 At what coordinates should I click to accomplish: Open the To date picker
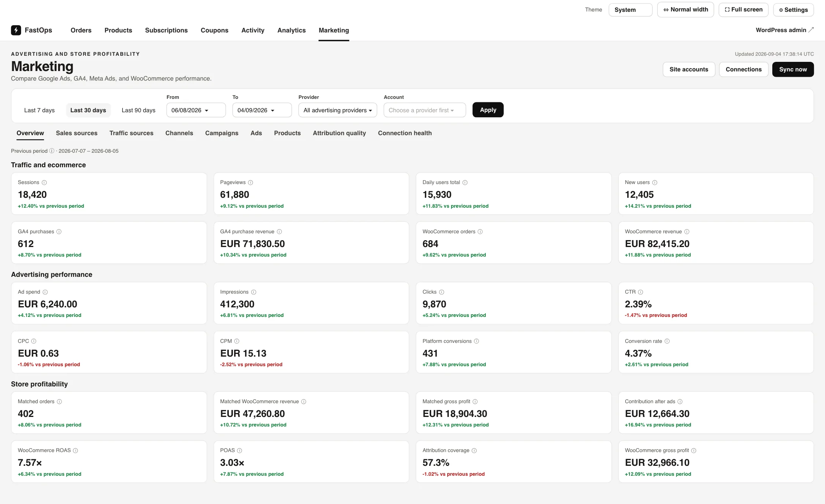click(262, 110)
